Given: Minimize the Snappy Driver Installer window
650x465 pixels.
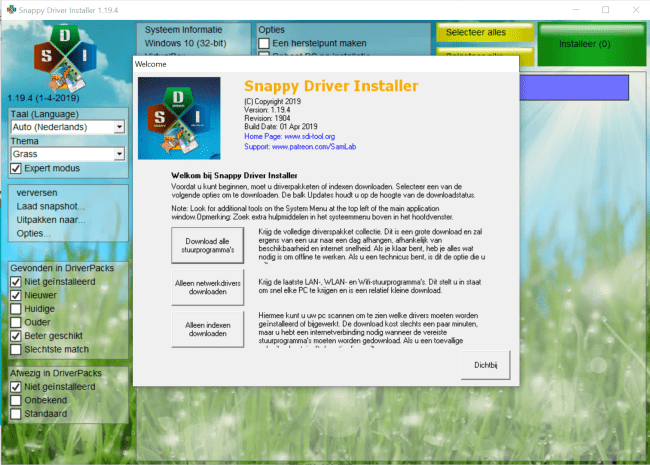Looking at the screenshot, I should click(575, 10).
